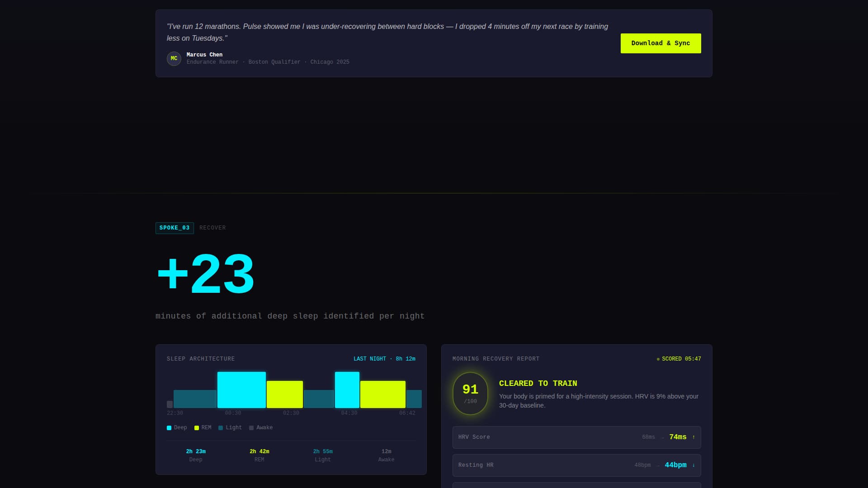This screenshot has height=488, width=868.
Task: Select the SPOKE_03 tag badge
Action: pyautogui.click(x=175, y=228)
